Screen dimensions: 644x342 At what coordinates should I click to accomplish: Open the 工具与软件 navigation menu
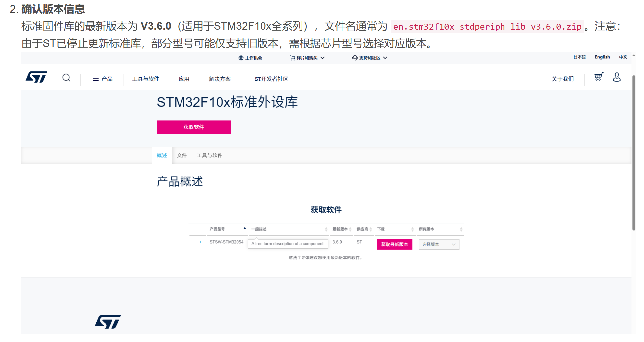pos(145,79)
